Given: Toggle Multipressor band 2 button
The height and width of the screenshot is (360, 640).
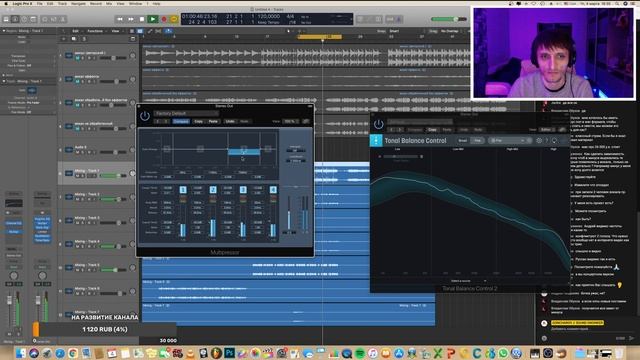Looking at the screenshot, I should [x=213, y=190].
